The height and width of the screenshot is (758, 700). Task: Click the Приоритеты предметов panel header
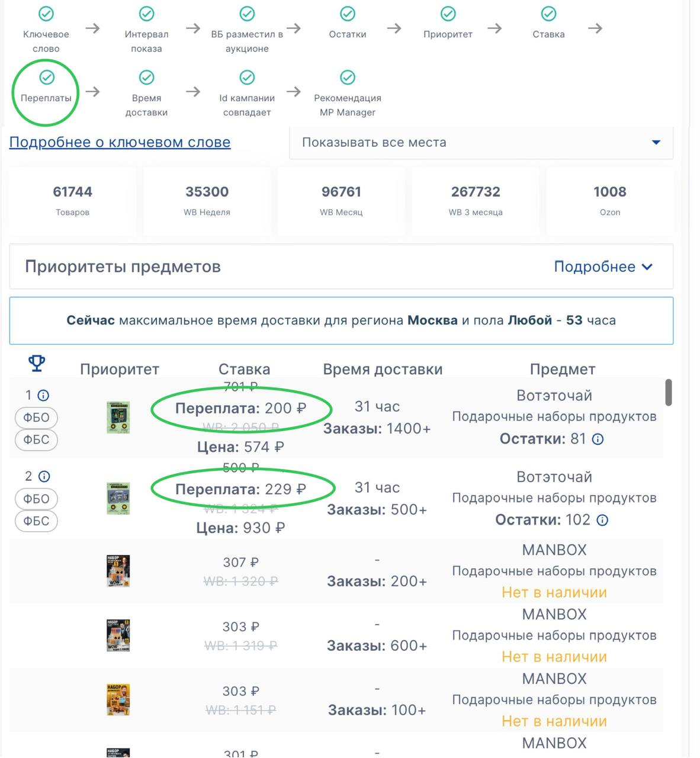click(x=237, y=267)
